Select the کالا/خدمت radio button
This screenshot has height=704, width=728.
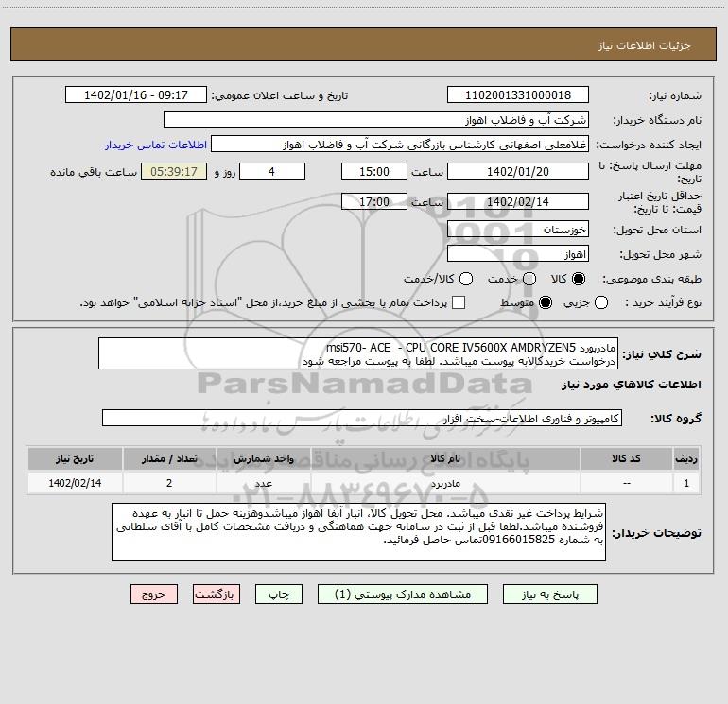click(x=466, y=279)
